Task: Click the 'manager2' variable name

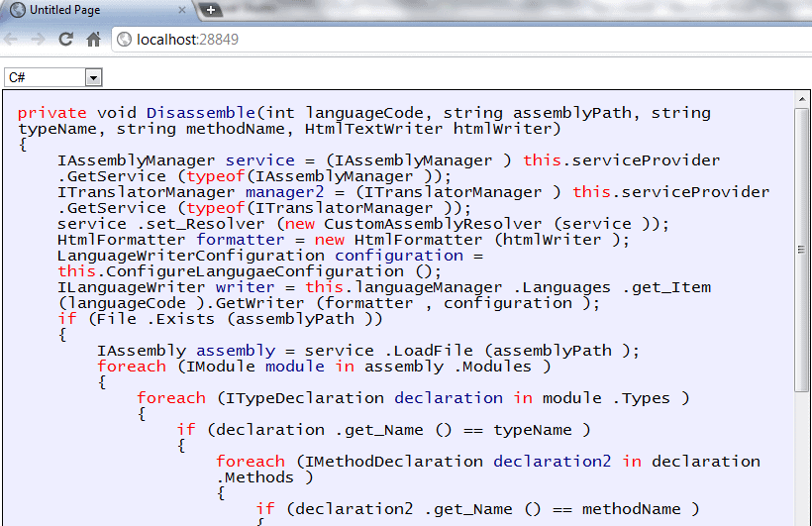Action: pyautogui.click(x=285, y=192)
